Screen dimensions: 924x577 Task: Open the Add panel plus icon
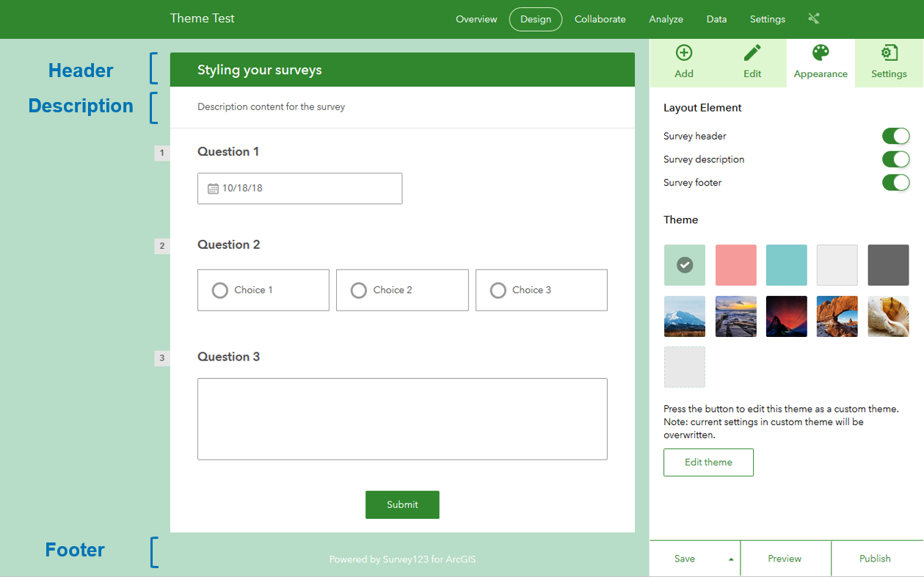[x=683, y=53]
